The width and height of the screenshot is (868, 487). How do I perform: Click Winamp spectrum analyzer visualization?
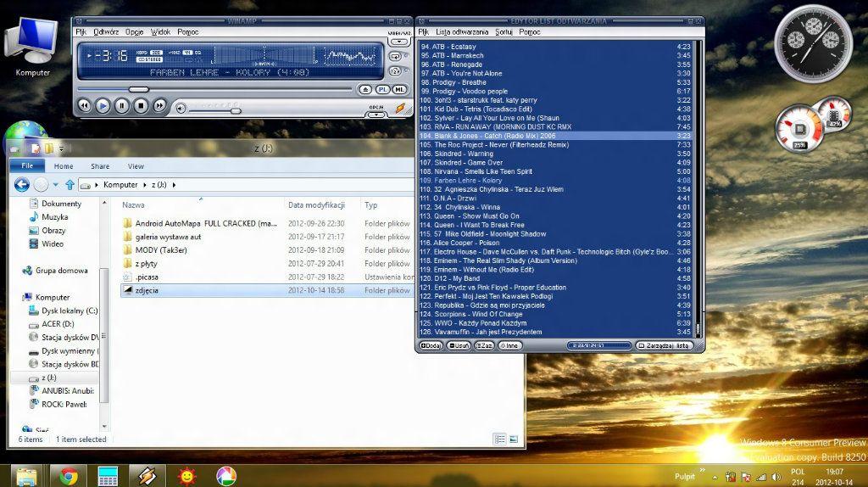point(349,56)
